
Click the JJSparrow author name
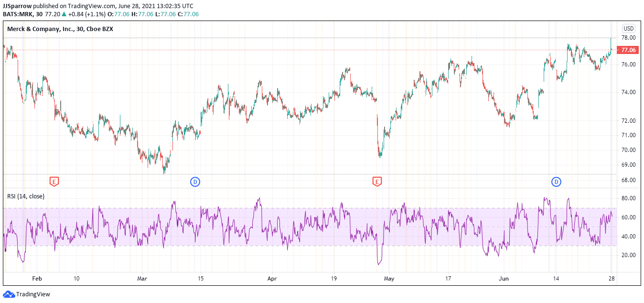pyautogui.click(x=18, y=6)
